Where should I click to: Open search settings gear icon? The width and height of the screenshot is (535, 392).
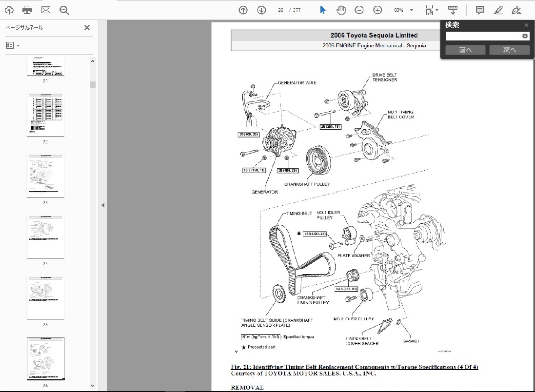click(x=525, y=36)
